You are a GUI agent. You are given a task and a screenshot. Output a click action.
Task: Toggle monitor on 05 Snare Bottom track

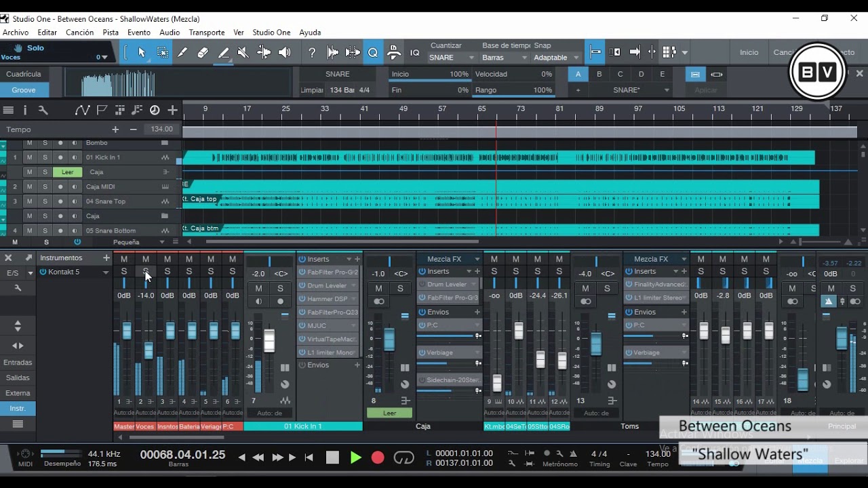pyautogui.click(x=75, y=230)
